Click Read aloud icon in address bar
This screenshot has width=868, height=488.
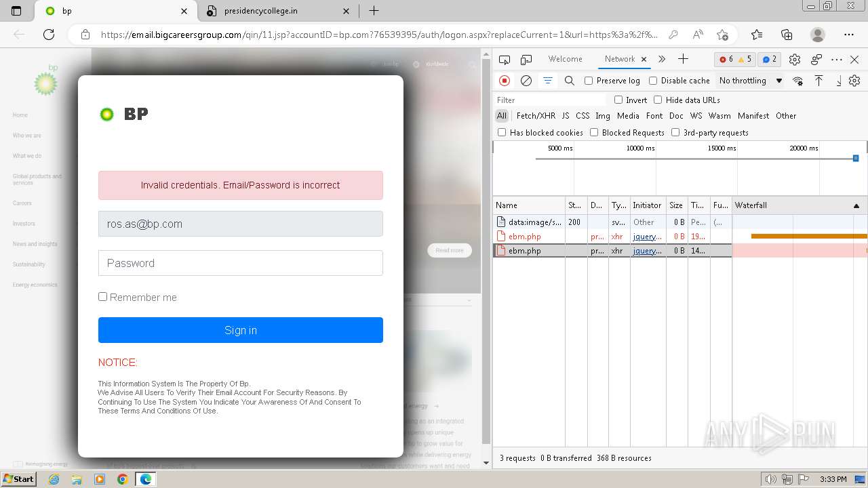click(698, 35)
